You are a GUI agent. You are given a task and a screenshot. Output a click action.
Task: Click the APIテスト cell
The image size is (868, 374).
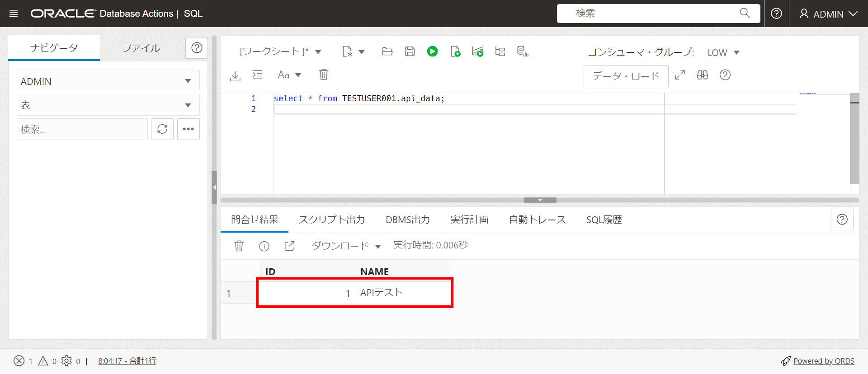(402, 293)
